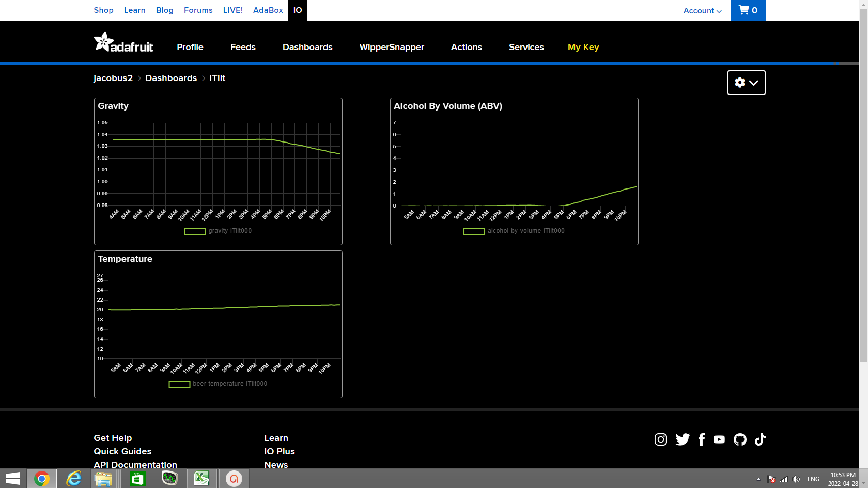Show hidden system tray icons

pos(758,479)
